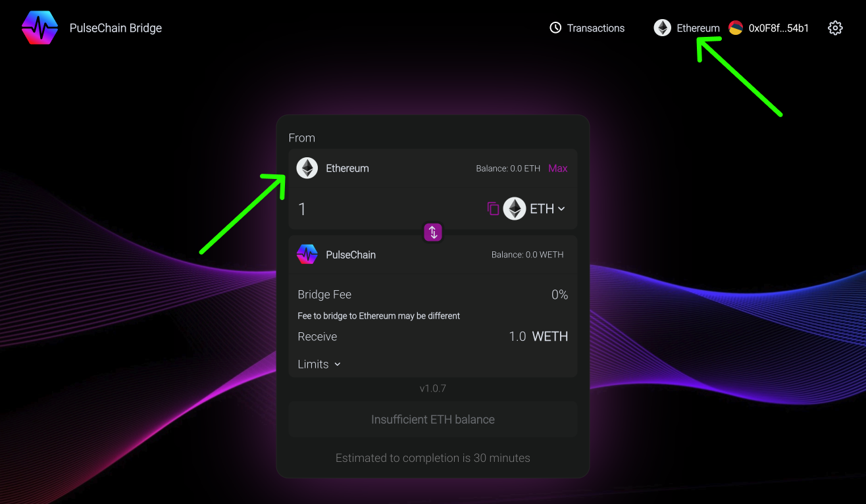
Task: Click the PulseChain icon in destination row
Action: pyautogui.click(x=307, y=255)
